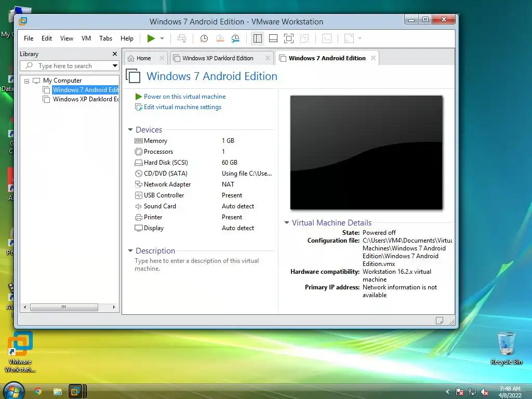
Task: Close the Windows XP Darklord Edition tab
Action: 268,58
